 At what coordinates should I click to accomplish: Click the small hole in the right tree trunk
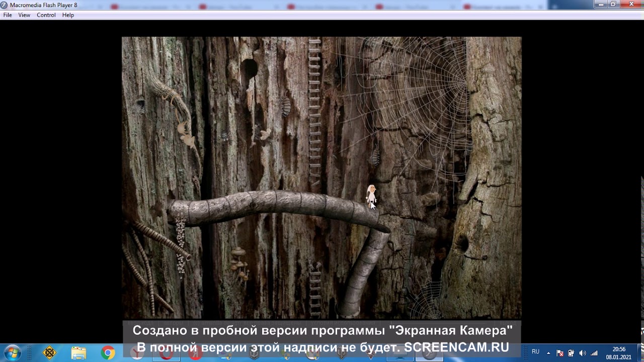[461, 244]
